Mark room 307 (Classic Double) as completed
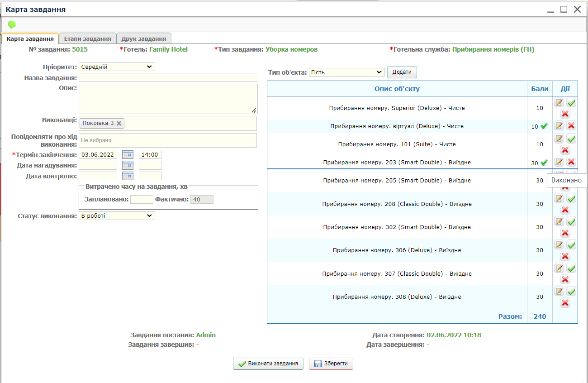Viewport: 588px width, 383px height. pos(571,268)
